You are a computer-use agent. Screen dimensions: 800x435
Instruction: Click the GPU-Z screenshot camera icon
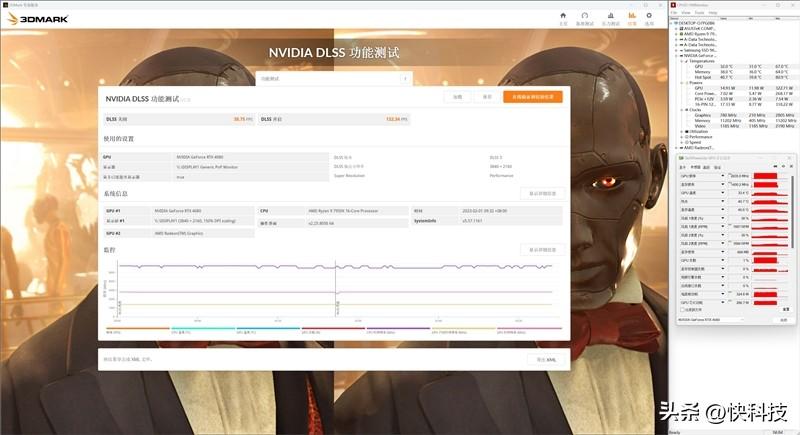pyautogui.click(x=776, y=165)
